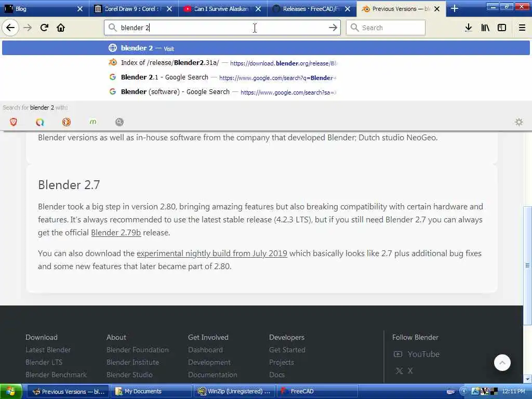Select the 'blender 2 — Visit' suggestion
Screen dimensions: 532x399
265,48
